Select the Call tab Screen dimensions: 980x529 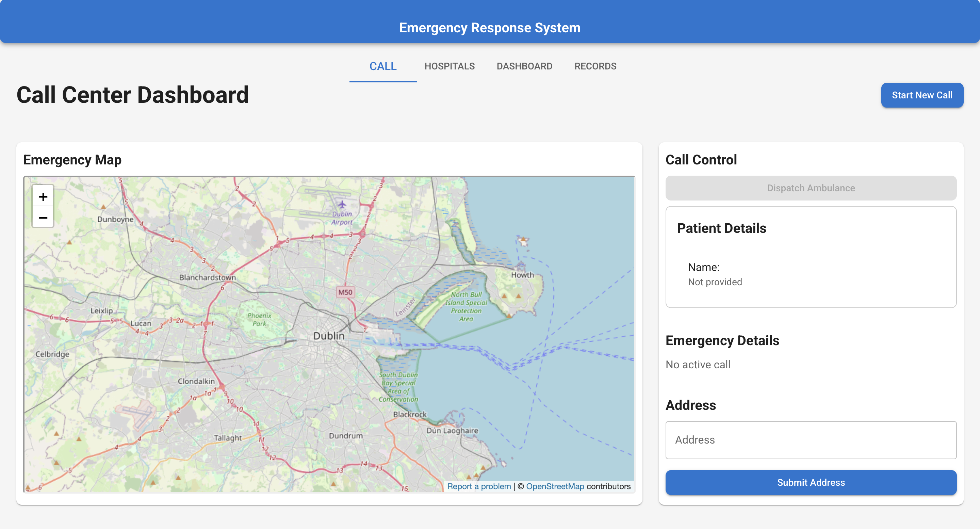point(383,66)
